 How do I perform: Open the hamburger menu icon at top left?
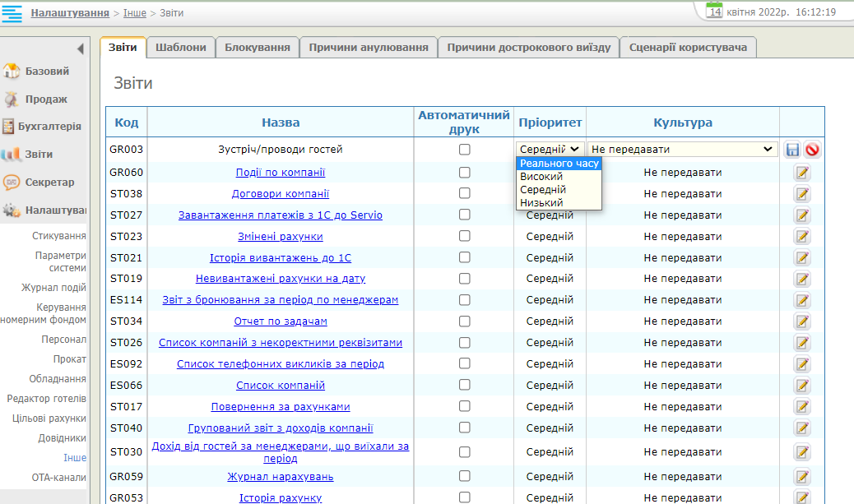pyautogui.click(x=12, y=13)
